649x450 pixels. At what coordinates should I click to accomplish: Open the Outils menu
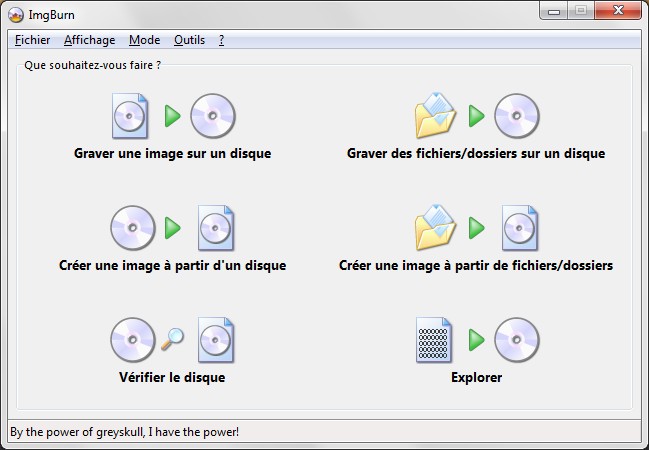(190, 40)
